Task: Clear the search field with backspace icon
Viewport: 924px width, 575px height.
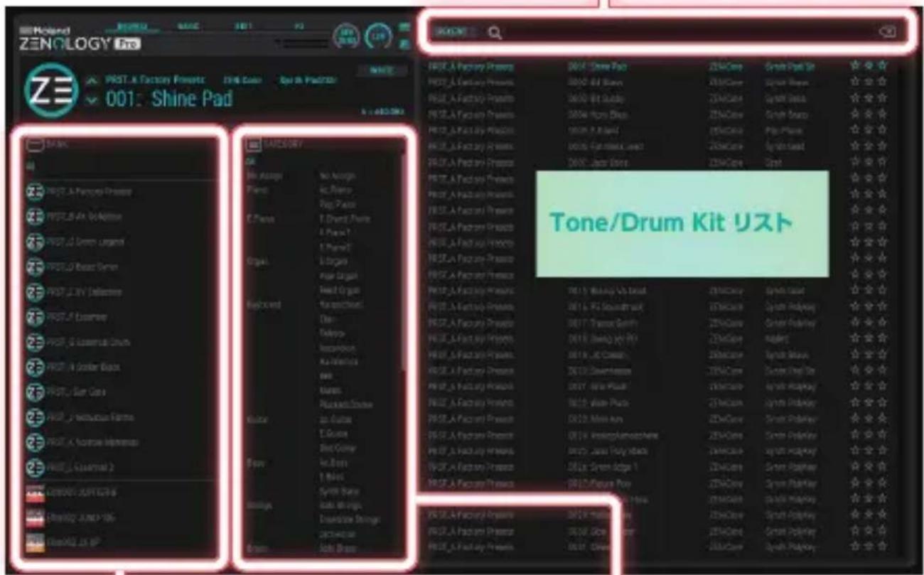Action: 888,32
